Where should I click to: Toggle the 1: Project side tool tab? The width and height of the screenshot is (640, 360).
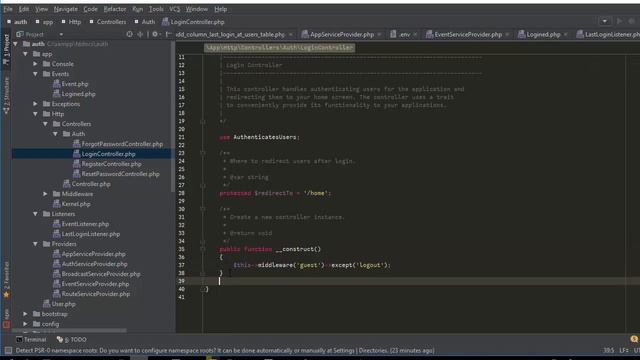coord(6,49)
